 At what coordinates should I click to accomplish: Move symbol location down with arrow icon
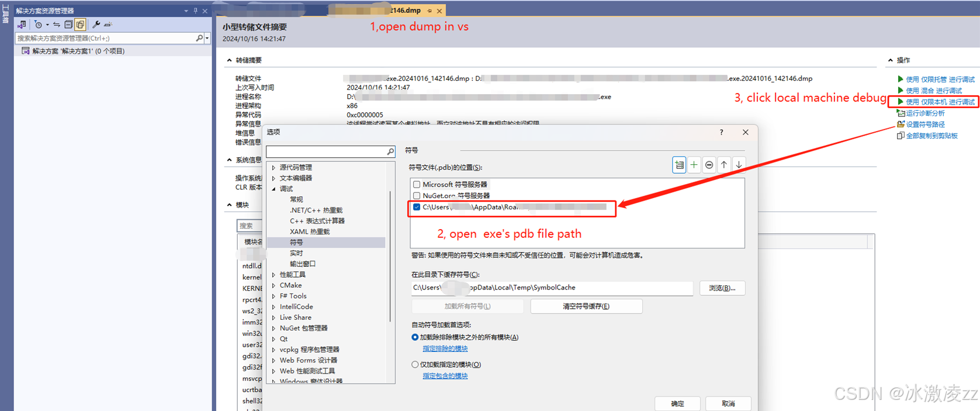tap(739, 165)
